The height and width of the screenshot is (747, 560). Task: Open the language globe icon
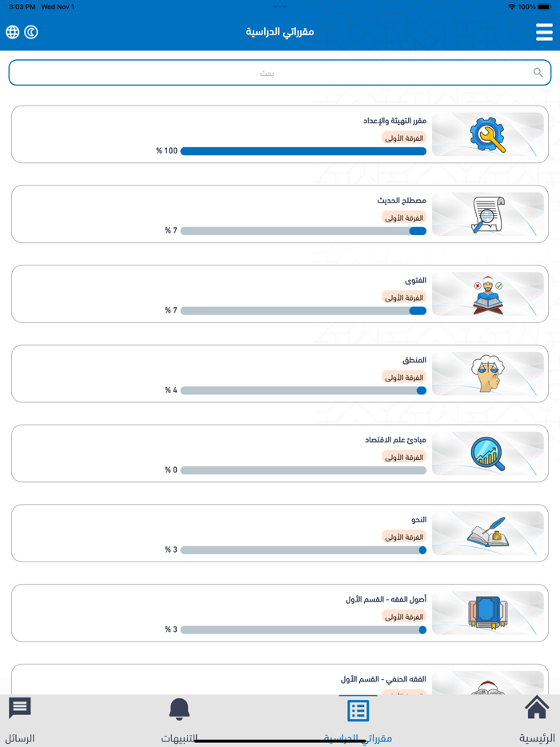click(12, 33)
